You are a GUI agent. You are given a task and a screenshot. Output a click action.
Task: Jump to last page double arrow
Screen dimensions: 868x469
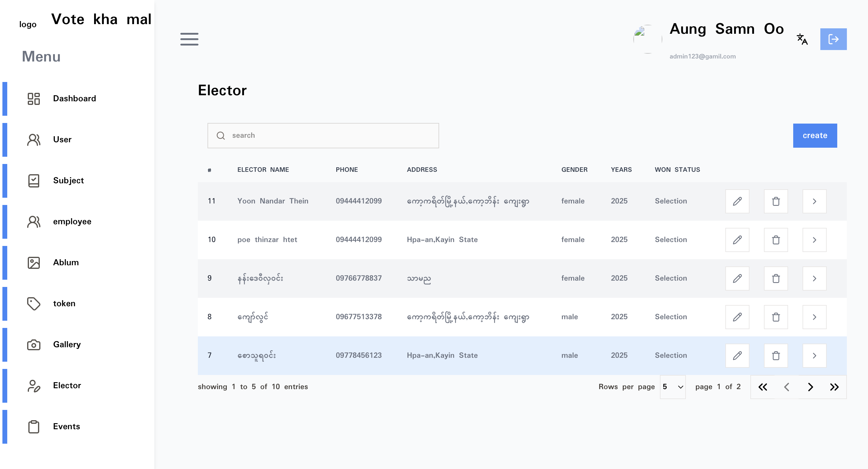pos(834,387)
